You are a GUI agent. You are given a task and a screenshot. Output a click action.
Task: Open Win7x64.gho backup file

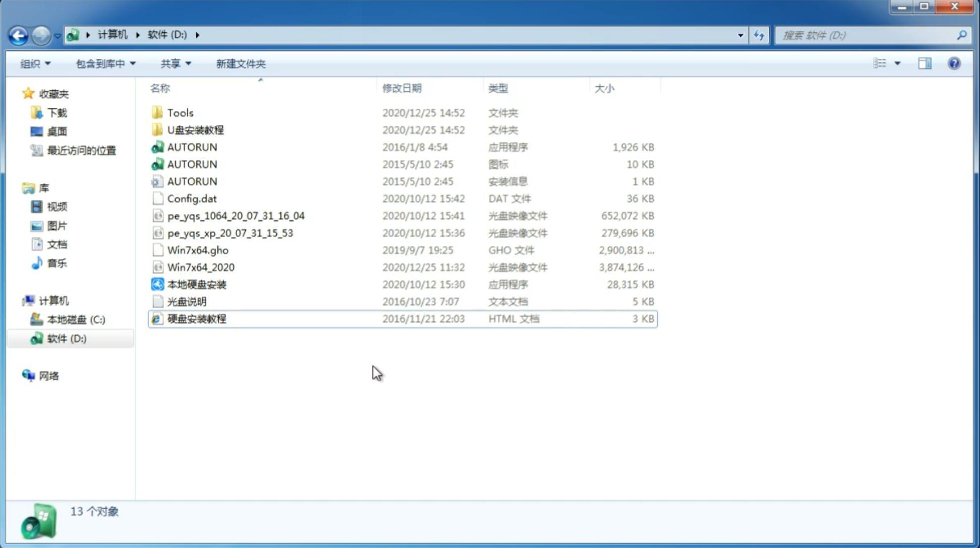[x=197, y=250]
